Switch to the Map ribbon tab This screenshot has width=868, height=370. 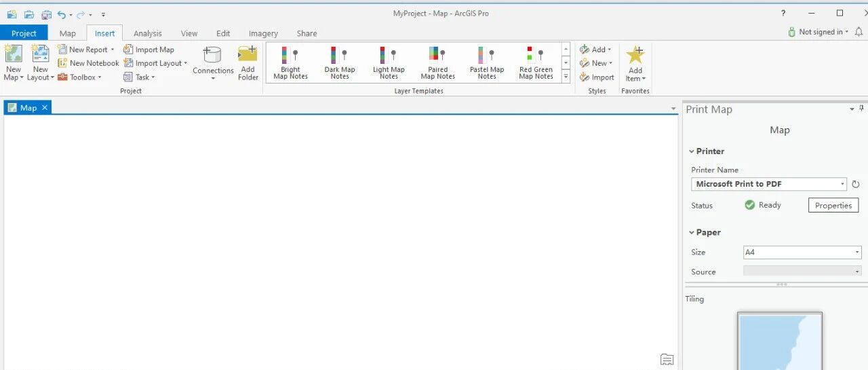tap(67, 33)
